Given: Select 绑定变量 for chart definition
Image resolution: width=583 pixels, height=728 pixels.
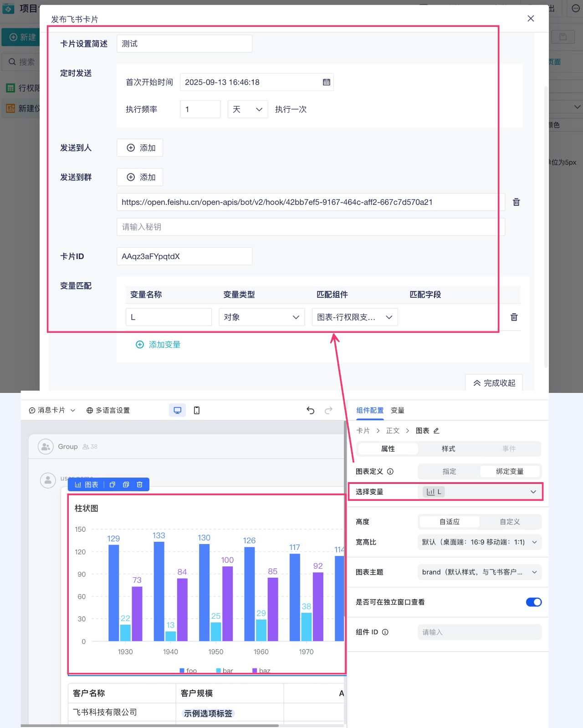Looking at the screenshot, I should tap(510, 471).
